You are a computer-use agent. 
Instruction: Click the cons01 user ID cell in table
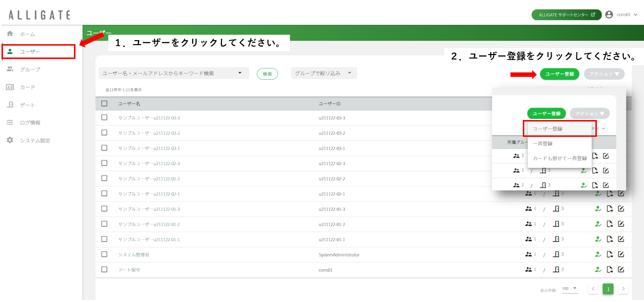pyautogui.click(x=326, y=270)
